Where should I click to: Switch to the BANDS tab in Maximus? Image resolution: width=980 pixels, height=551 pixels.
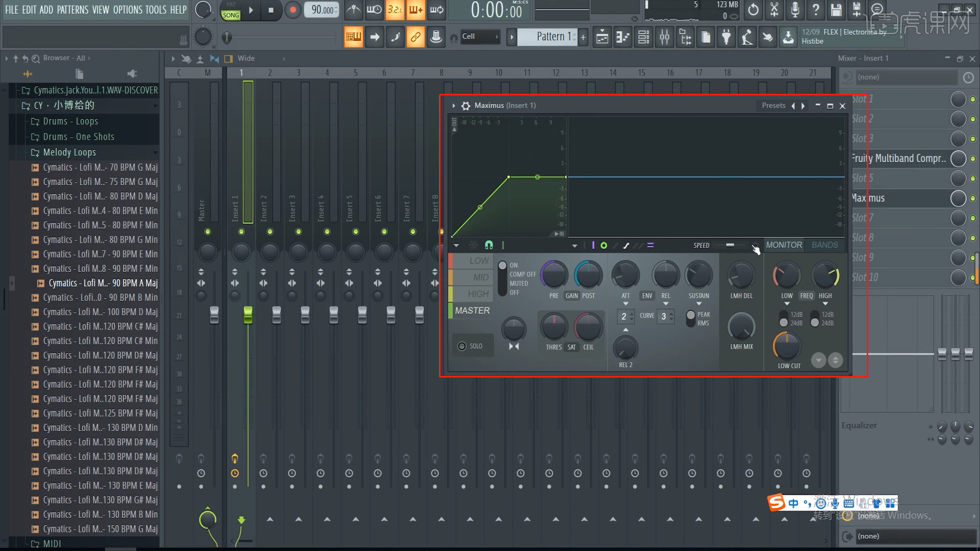click(x=825, y=245)
